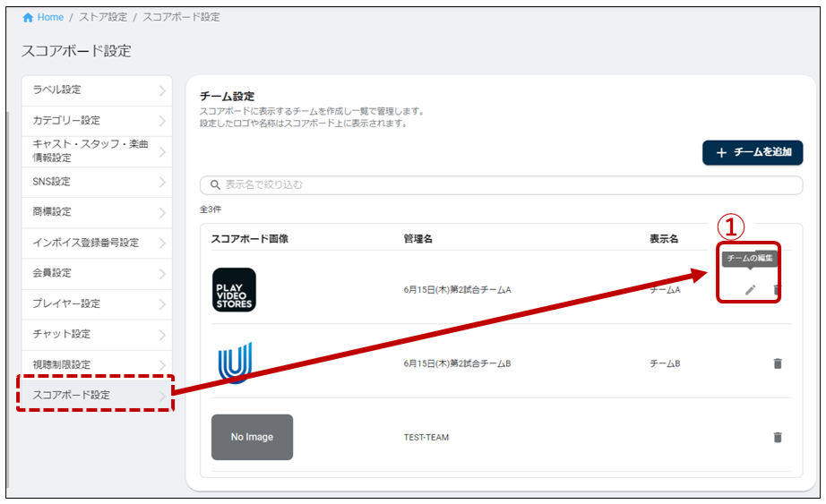Open プレイヤー設定 in the sidebar
Viewport: 826px width, 504px height.
click(97, 303)
